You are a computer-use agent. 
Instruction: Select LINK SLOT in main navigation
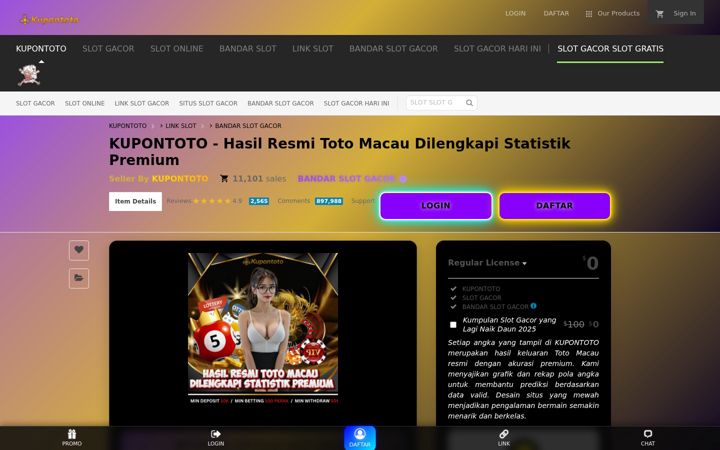313,49
